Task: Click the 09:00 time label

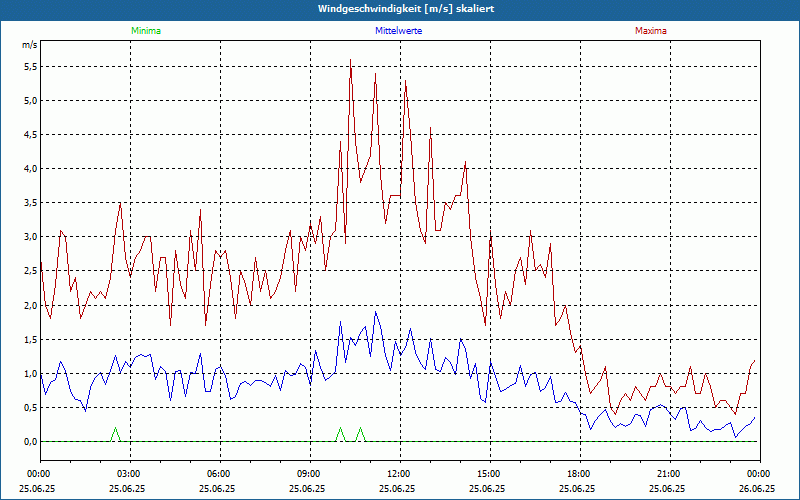Action: click(x=310, y=474)
